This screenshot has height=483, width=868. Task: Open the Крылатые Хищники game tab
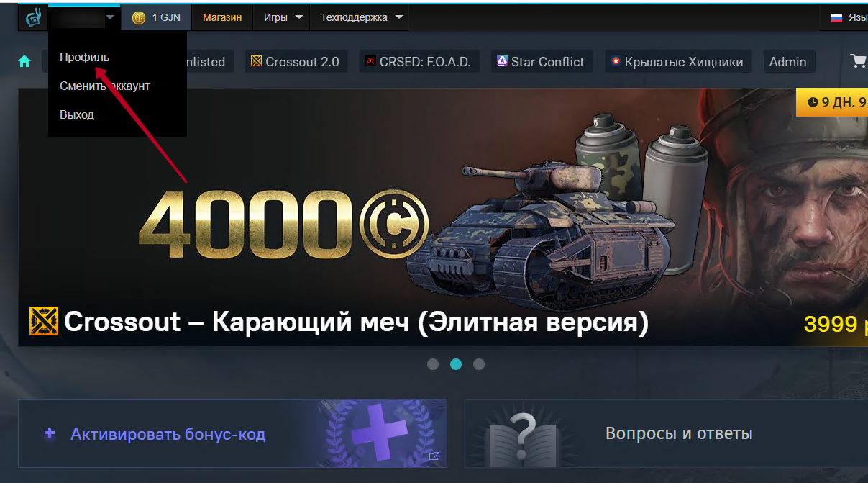click(x=678, y=62)
